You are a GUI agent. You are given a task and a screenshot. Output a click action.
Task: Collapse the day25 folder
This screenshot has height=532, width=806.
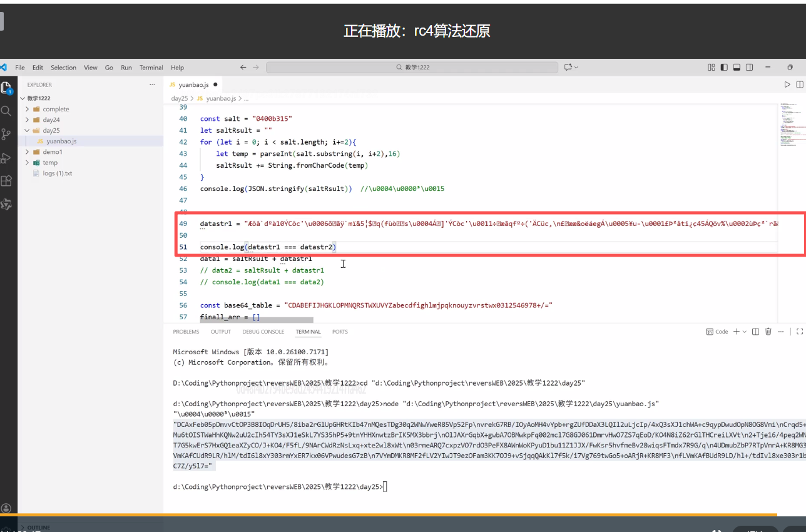click(91, 130)
